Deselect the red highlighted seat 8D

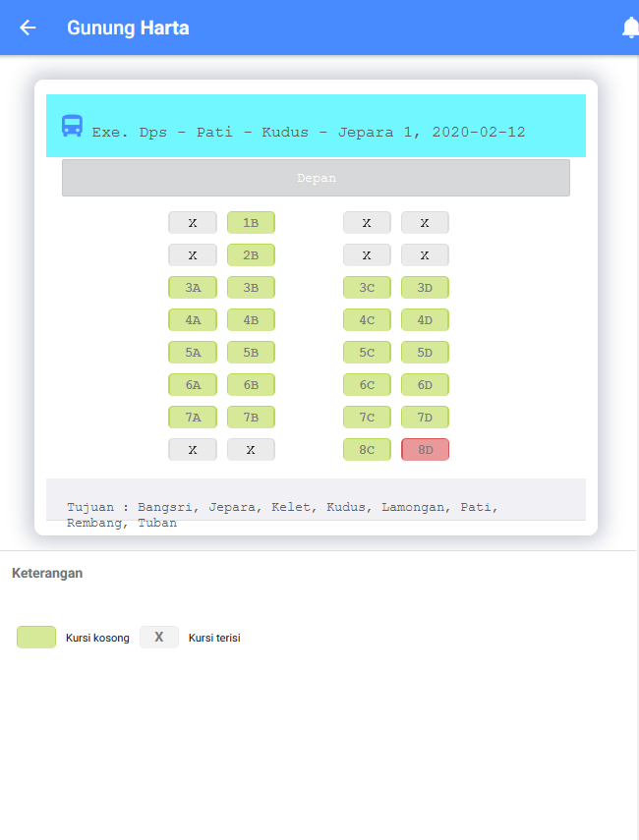click(x=425, y=449)
